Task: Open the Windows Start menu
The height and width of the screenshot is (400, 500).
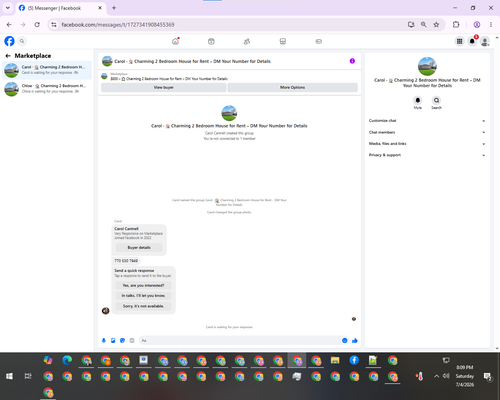Action: tap(9, 376)
